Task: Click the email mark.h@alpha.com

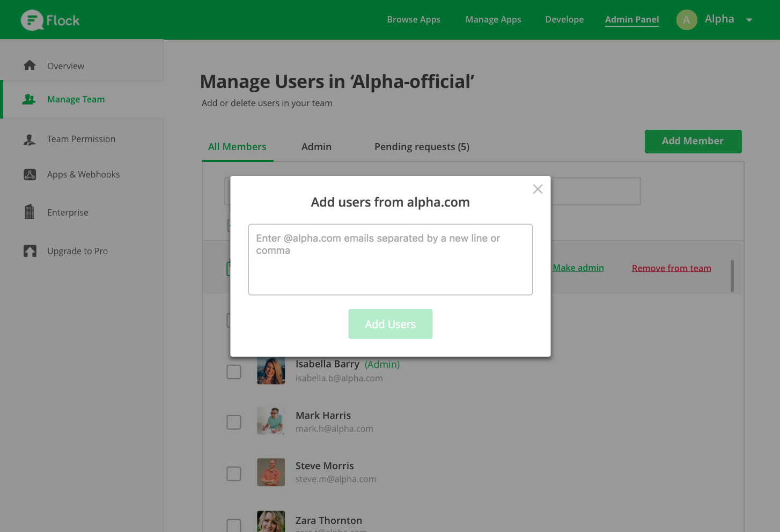Action: pyautogui.click(x=334, y=428)
